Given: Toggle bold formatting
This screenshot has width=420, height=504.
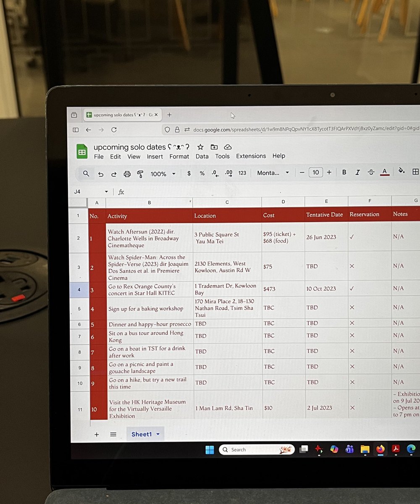Looking at the screenshot, I should point(344,172).
